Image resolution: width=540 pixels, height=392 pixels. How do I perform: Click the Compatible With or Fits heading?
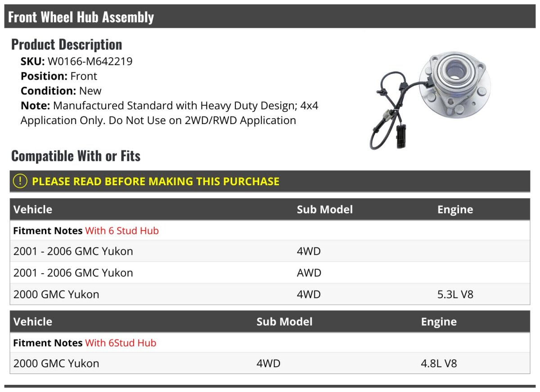point(76,156)
